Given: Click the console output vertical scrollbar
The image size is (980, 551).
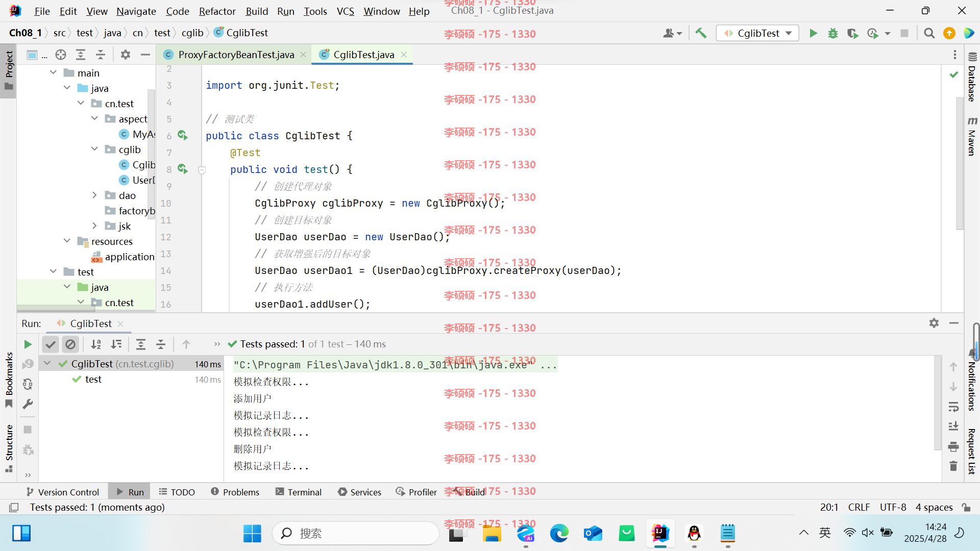Looking at the screenshot, I should (938, 403).
